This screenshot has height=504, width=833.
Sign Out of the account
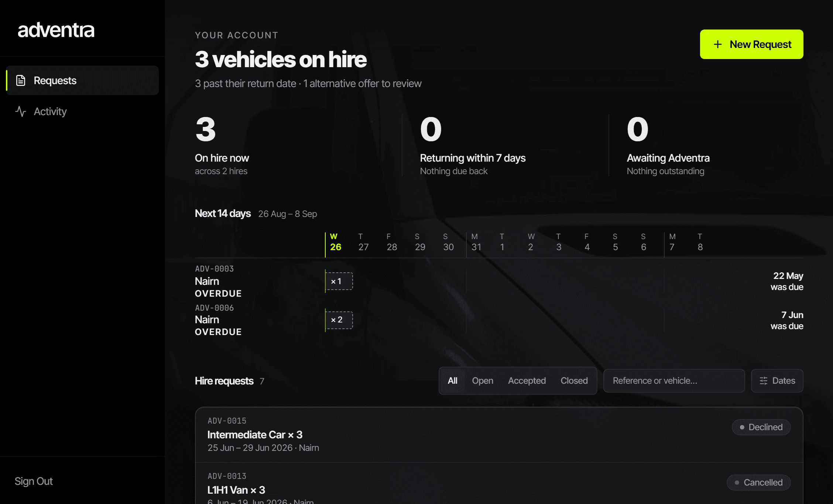34,481
